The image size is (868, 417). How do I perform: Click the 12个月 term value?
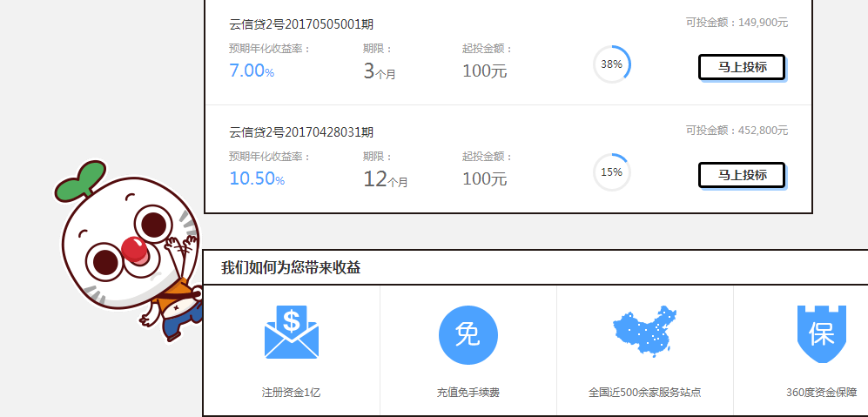(386, 178)
